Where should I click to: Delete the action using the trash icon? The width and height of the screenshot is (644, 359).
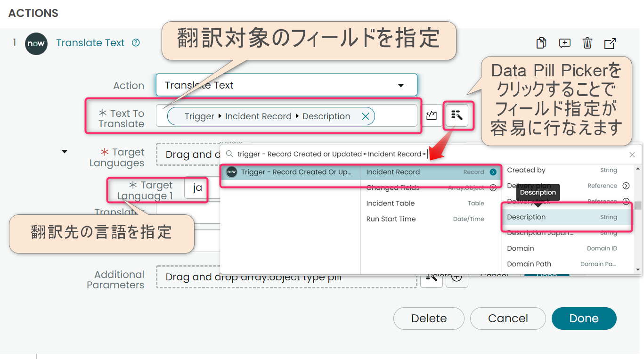pyautogui.click(x=587, y=43)
